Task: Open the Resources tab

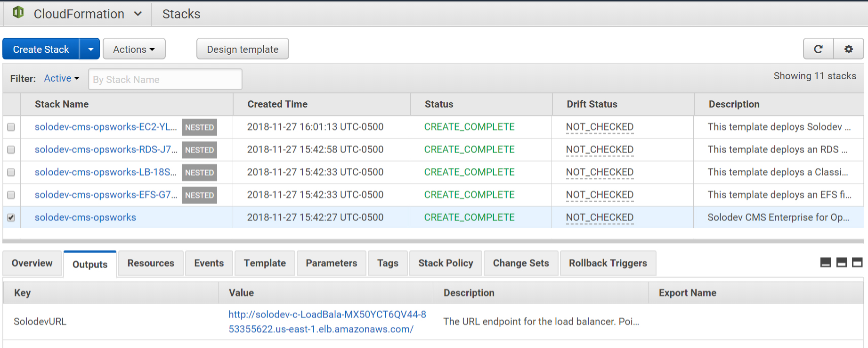Action: (151, 263)
